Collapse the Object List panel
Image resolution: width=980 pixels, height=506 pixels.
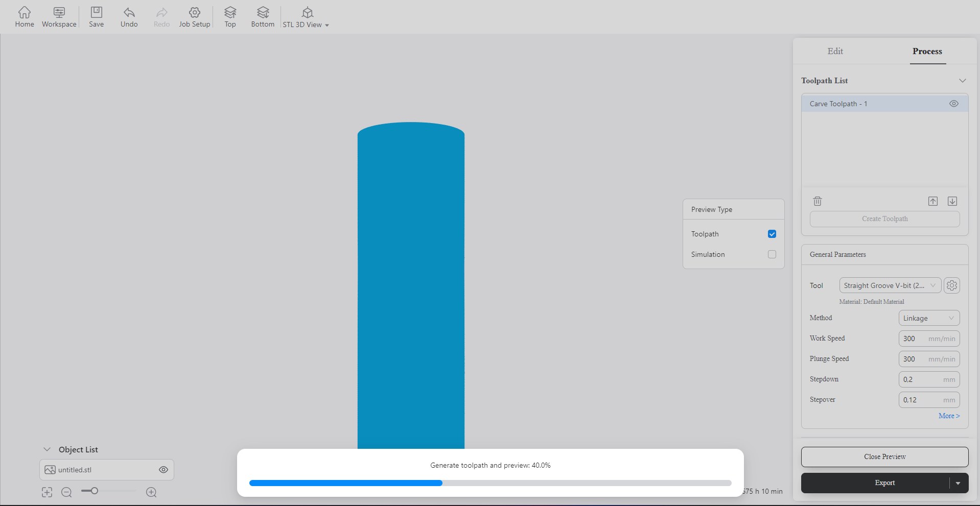pyautogui.click(x=47, y=449)
